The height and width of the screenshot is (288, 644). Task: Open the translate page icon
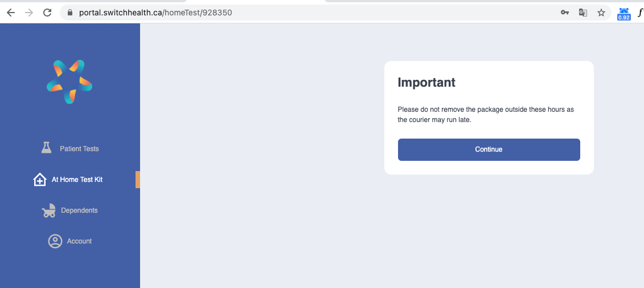(x=583, y=13)
